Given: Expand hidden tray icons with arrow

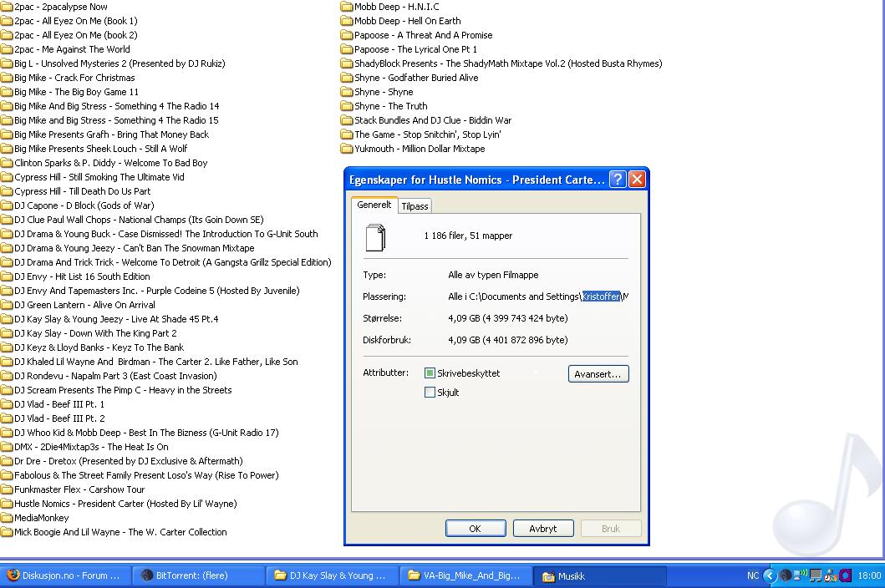Looking at the screenshot, I should pos(770,575).
